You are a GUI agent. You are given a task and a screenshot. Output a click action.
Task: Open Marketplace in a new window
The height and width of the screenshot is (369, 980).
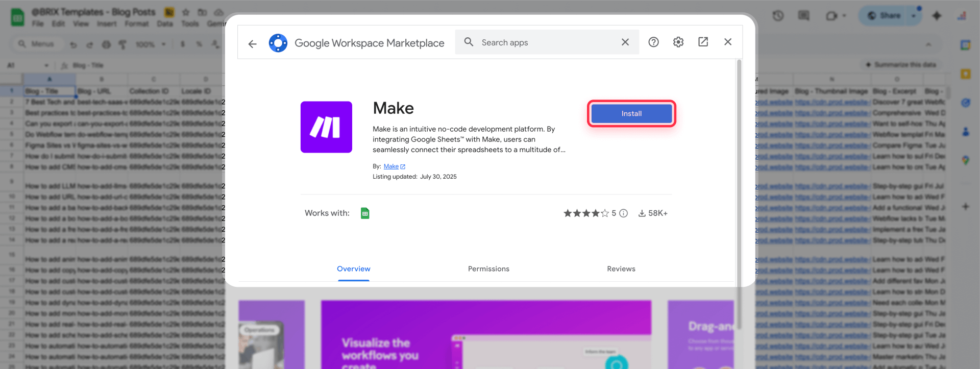pyautogui.click(x=703, y=42)
